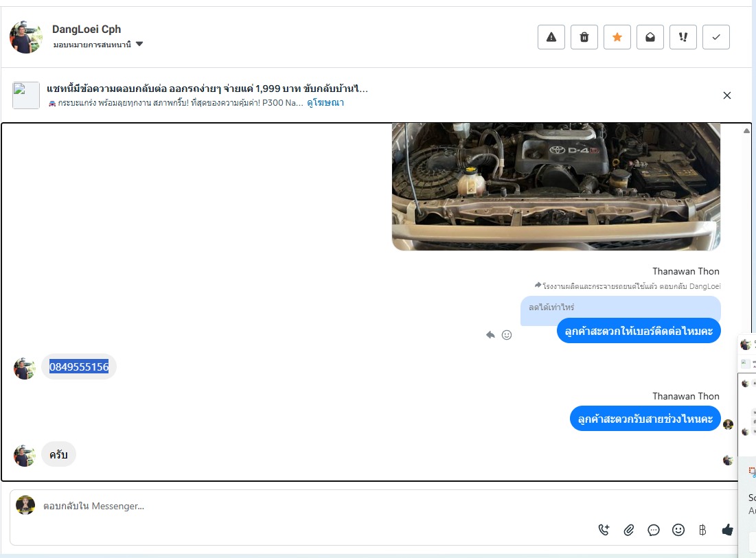Click the DangLoei Cph contact name
The height and width of the screenshot is (558, 756).
tap(87, 30)
